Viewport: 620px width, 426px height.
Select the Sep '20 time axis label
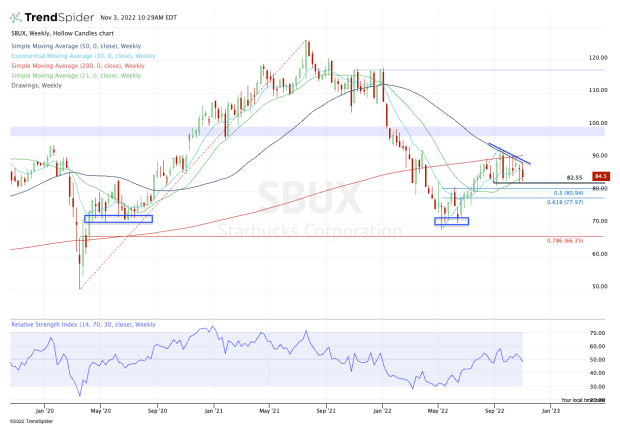pyautogui.click(x=157, y=411)
